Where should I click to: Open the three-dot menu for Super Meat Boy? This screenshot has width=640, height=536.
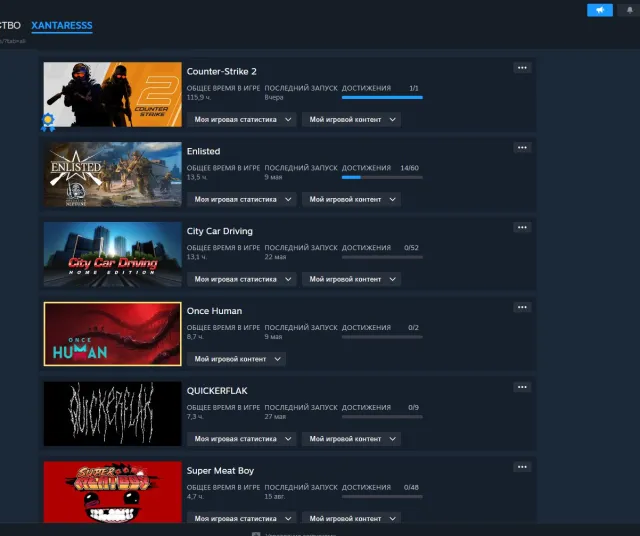click(x=522, y=467)
